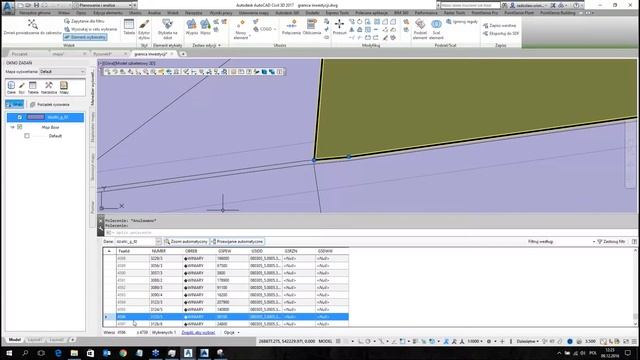Click the first icon in the floating viewport toolbar

[107, 72]
